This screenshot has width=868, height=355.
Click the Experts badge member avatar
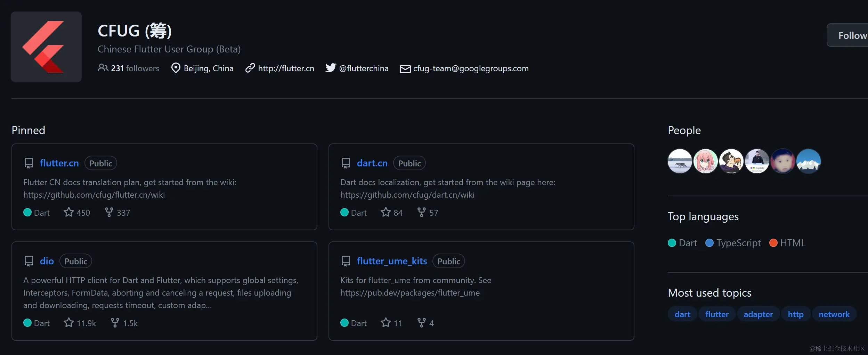tap(757, 161)
